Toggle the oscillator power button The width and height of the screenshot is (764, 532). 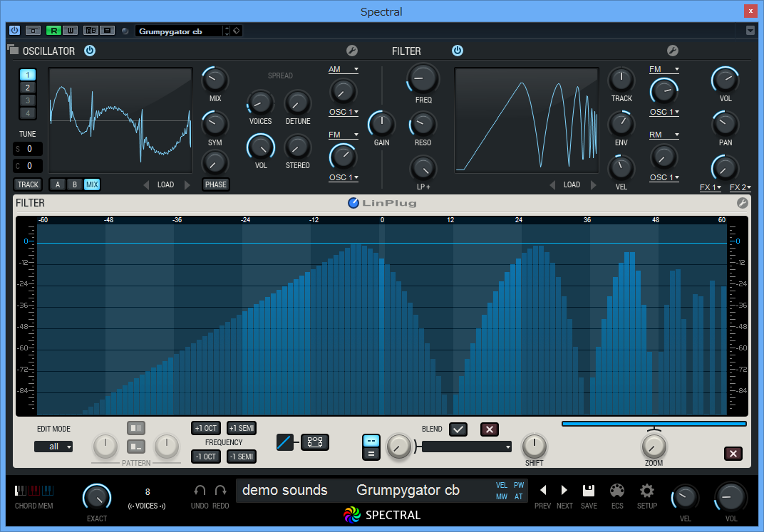[x=90, y=51]
